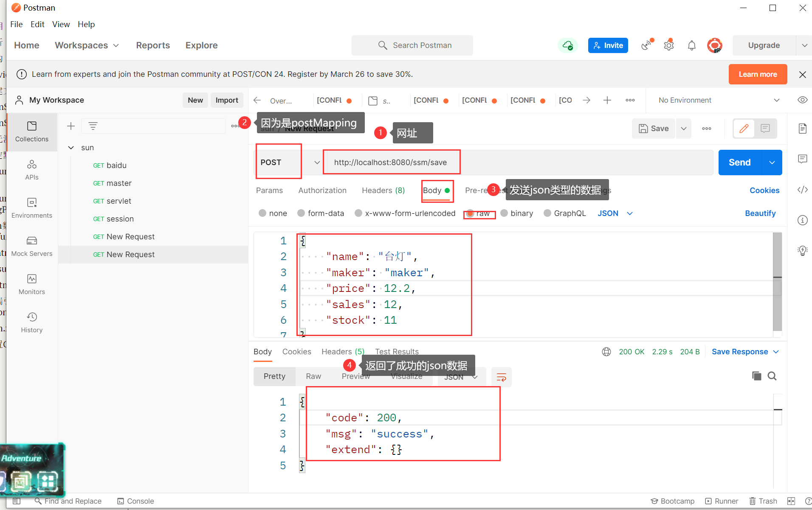Open a new request tab with plus
This screenshot has width=812, height=510.
(x=607, y=100)
